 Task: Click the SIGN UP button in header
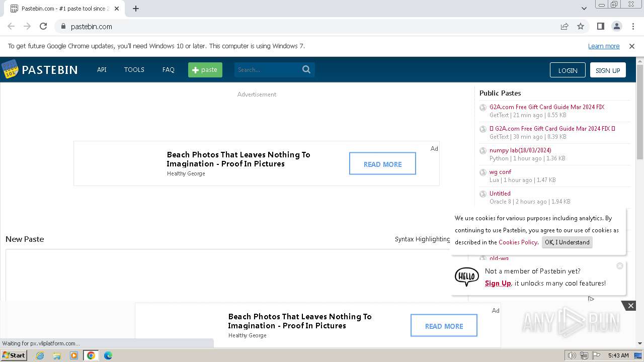point(608,70)
